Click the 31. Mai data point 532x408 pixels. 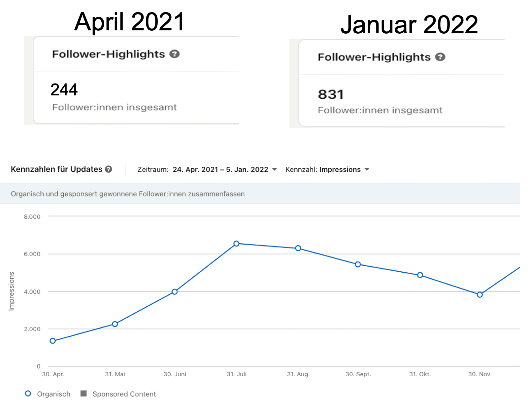coord(115,324)
